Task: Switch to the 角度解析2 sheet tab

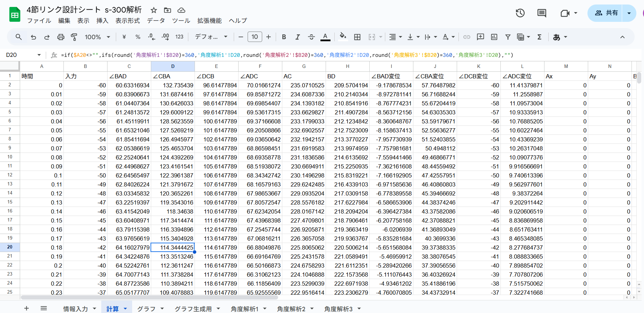Action: [x=291, y=309]
